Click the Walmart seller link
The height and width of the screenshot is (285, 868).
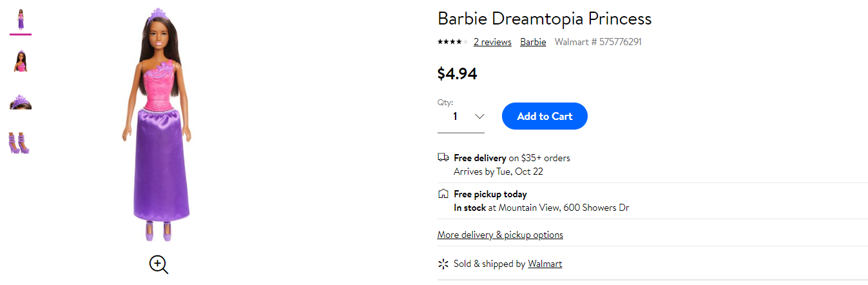coord(545,264)
